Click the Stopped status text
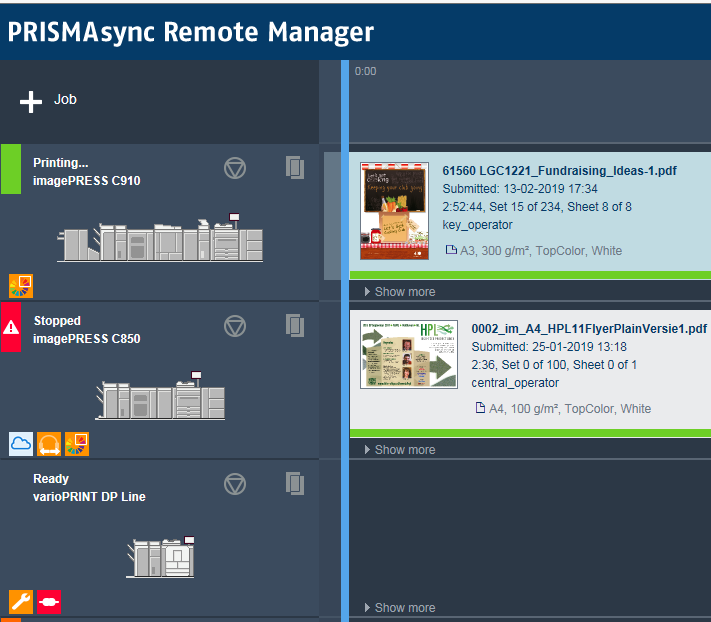 (x=57, y=321)
